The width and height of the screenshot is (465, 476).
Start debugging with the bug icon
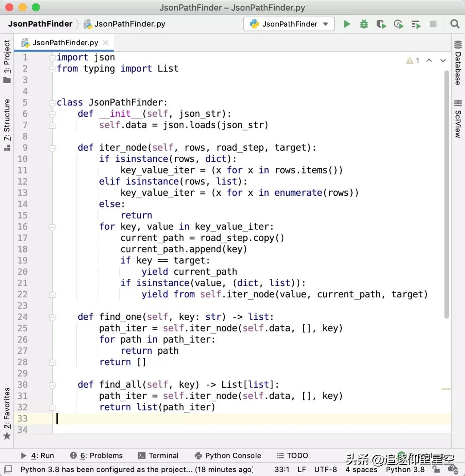pyautogui.click(x=364, y=24)
